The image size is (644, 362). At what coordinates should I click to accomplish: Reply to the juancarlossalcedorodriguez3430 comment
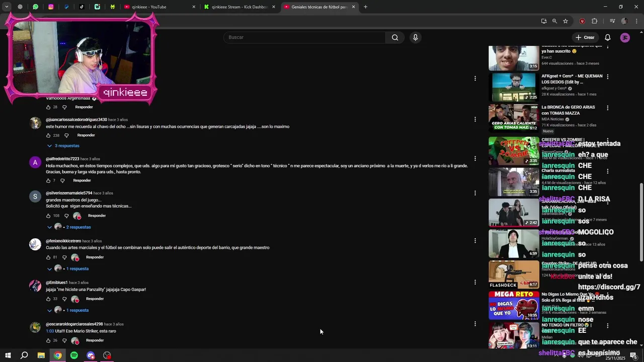(86, 135)
